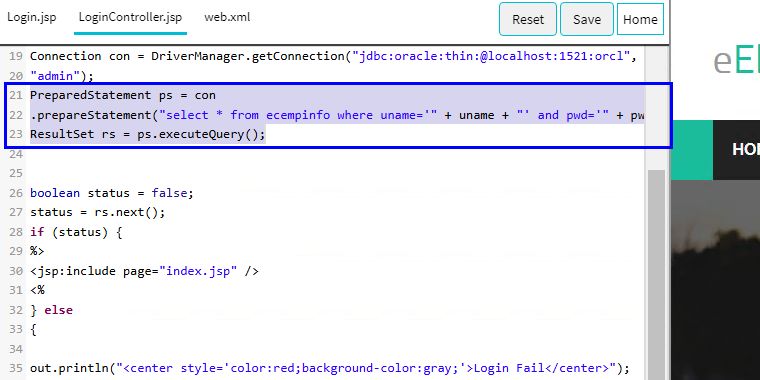Click 'if (status) {' line
The width and height of the screenshot is (760, 380).
76,232
